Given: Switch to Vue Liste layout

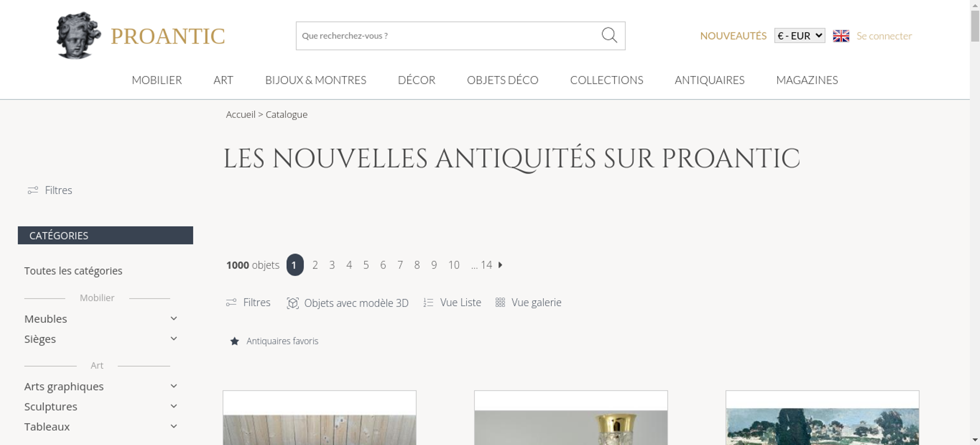Looking at the screenshot, I should [452, 302].
